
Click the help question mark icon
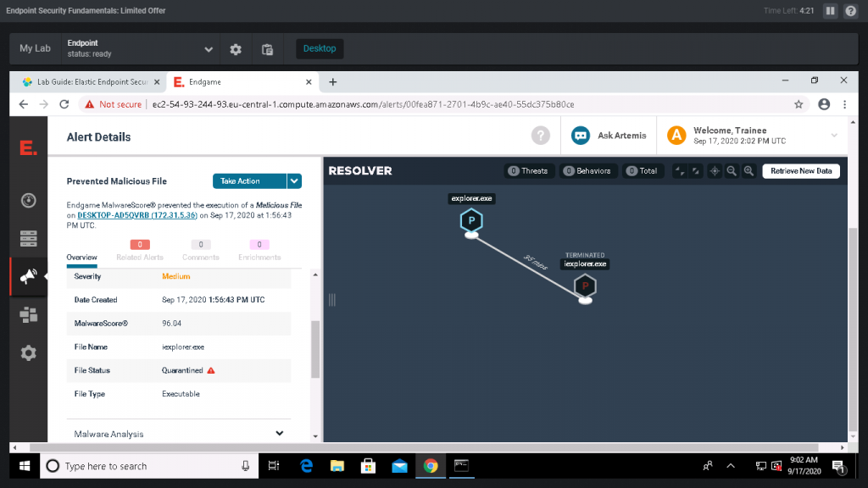[x=540, y=135]
